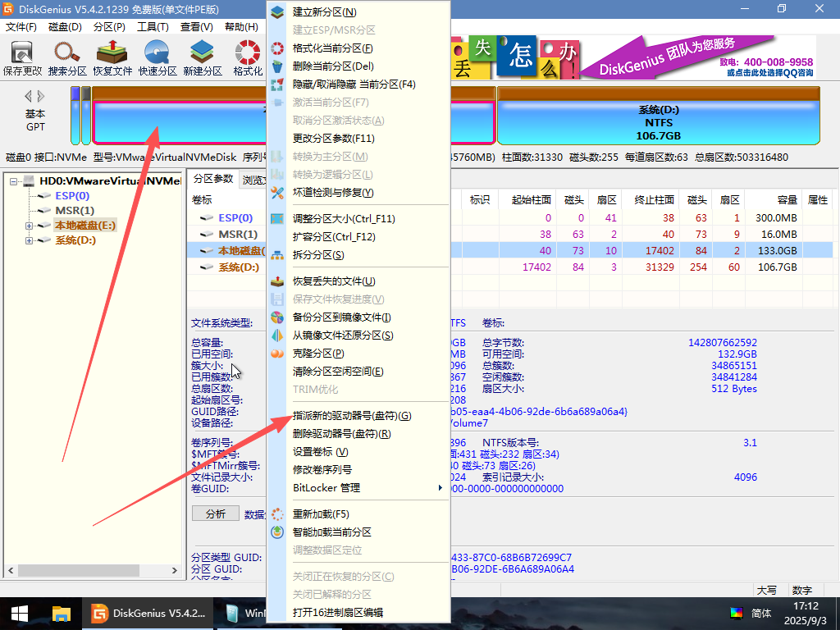Open File Explorer from the taskbar
This screenshot has width=840, height=630.
click(x=62, y=614)
